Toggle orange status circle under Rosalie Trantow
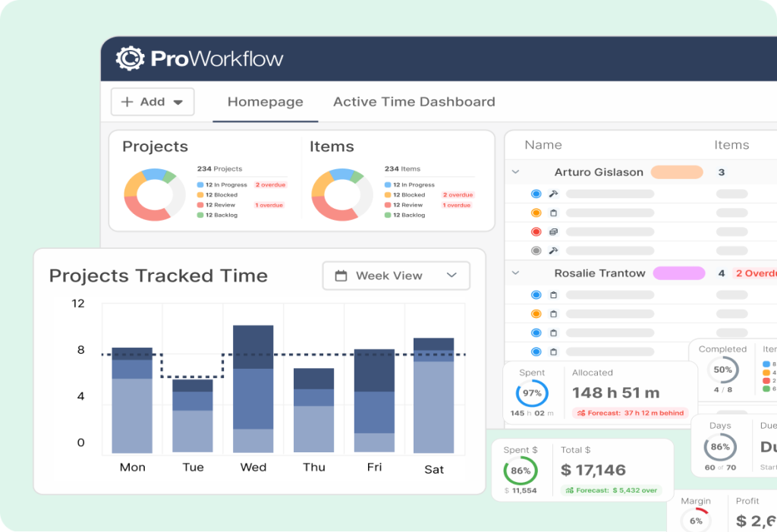777x532 pixels. pyautogui.click(x=536, y=314)
